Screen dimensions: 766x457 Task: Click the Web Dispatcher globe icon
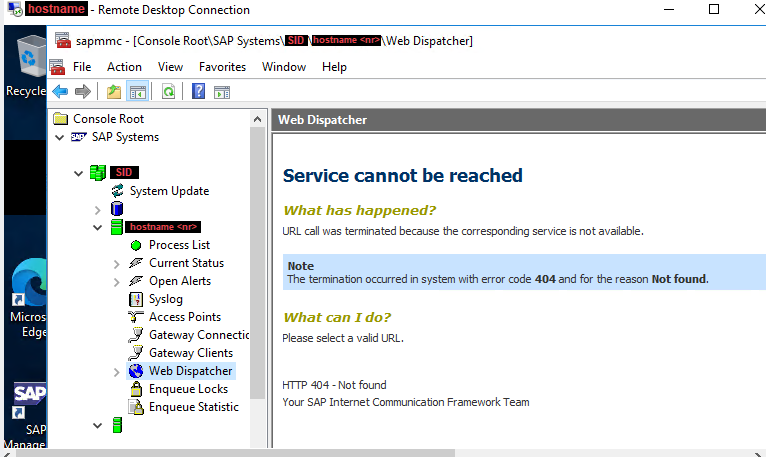[x=136, y=371]
